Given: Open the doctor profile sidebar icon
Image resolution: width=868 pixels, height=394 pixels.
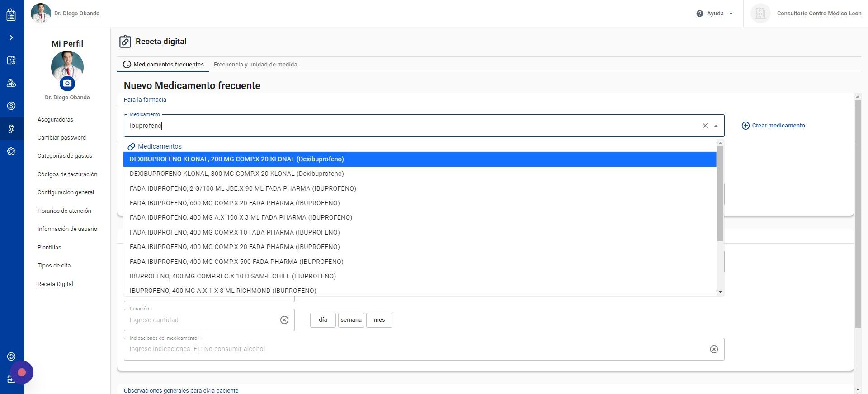Looking at the screenshot, I should 11,129.
